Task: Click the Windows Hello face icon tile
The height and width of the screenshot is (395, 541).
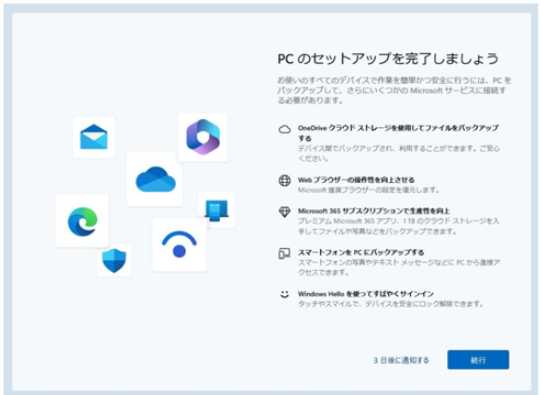Action: click(179, 245)
